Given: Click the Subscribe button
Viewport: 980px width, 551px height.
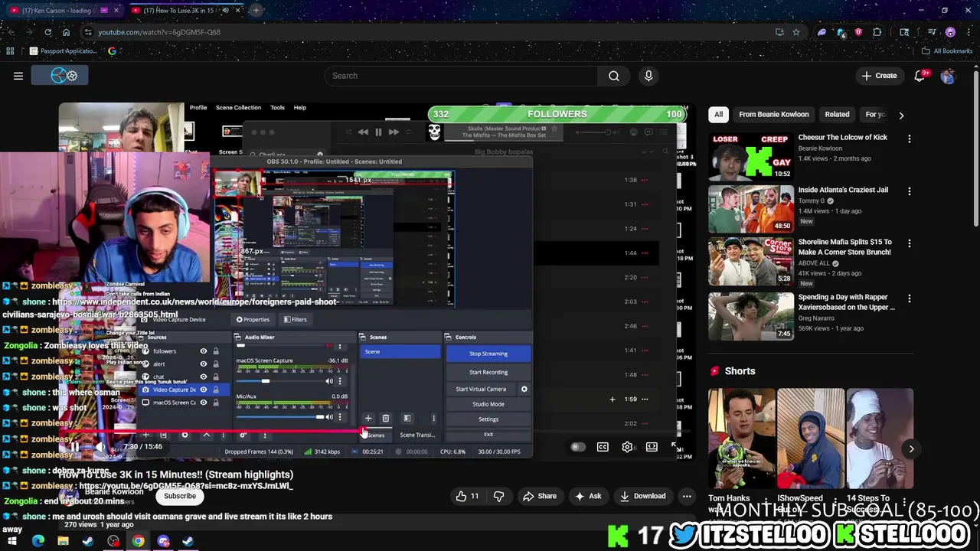Looking at the screenshot, I should (180, 496).
